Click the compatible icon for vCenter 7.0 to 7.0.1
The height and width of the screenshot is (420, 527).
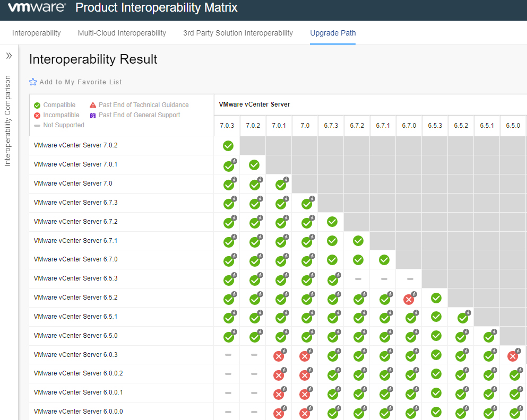[x=281, y=185]
